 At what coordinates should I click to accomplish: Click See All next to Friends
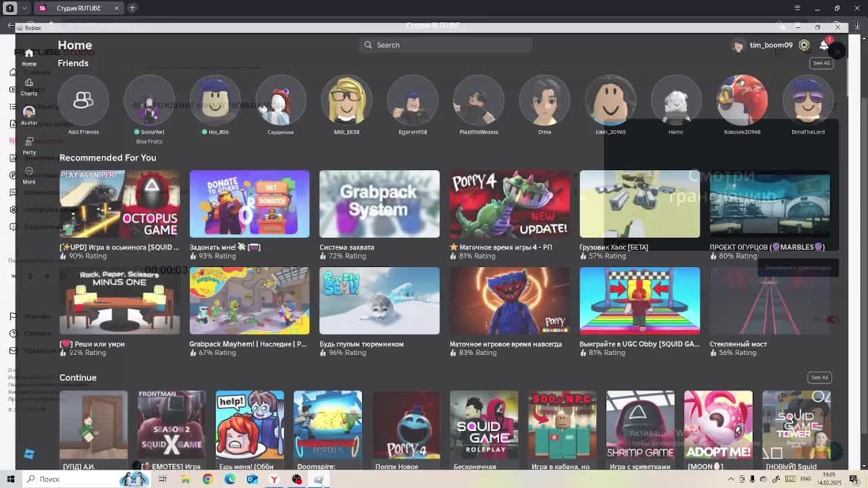click(x=821, y=63)
